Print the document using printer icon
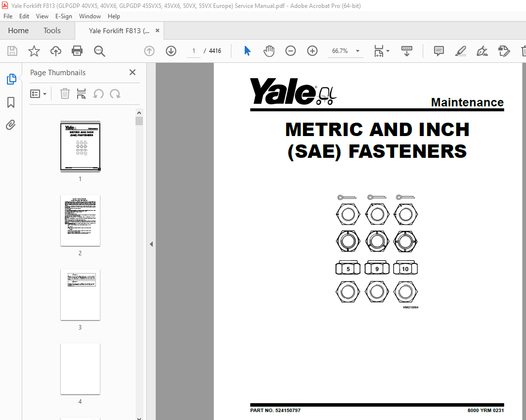526x420 pixels. coord(77,51)
